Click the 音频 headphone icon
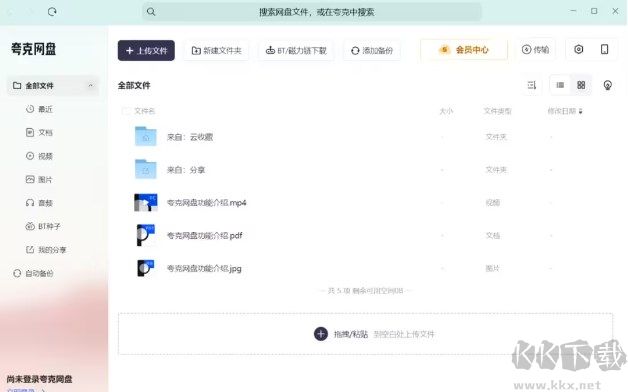This screenshot has height=392, width=628. [x=30, y=203]
